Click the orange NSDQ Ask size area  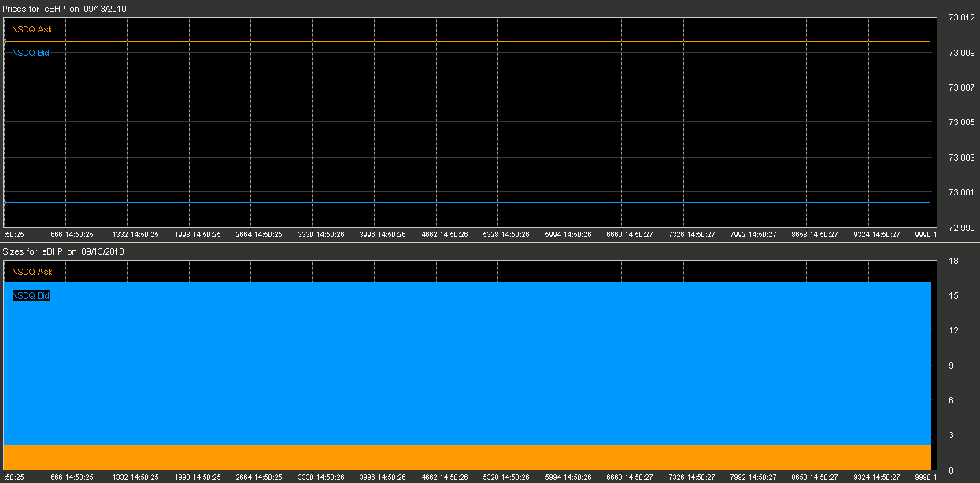pyautogui.click(x=467, y=458)
